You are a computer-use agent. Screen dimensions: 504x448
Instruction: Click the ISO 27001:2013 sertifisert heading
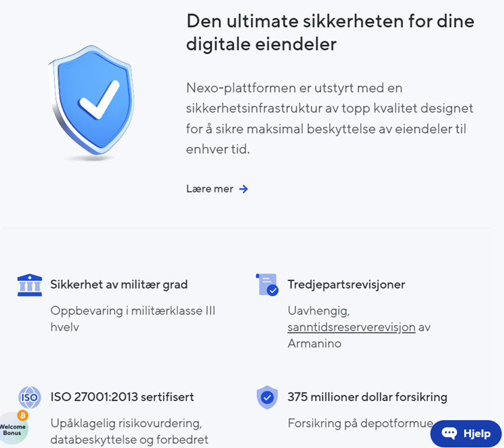click(122, 397)
